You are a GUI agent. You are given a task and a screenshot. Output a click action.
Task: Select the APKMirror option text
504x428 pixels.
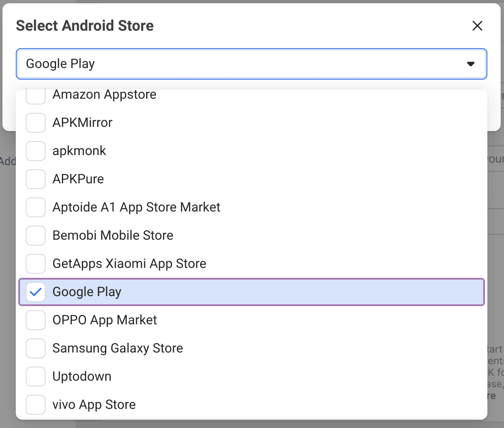(x=82, y=123)
